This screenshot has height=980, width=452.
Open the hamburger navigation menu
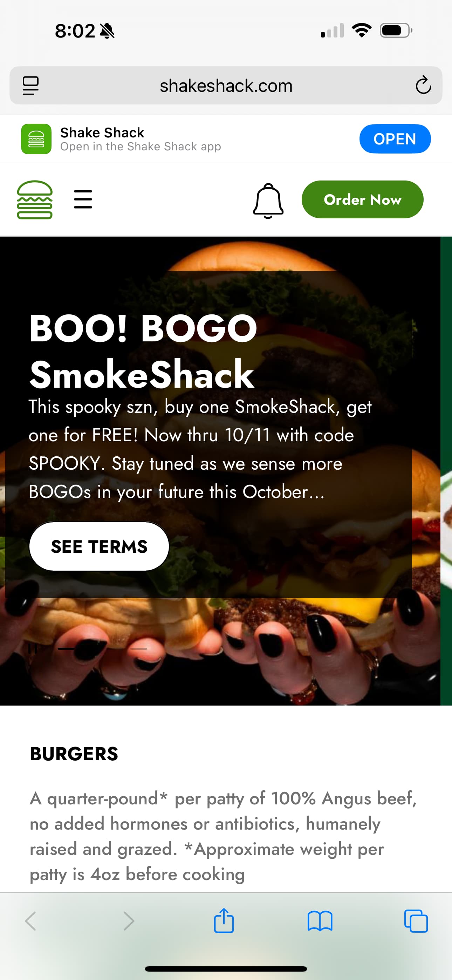click(x=83, y=199)
